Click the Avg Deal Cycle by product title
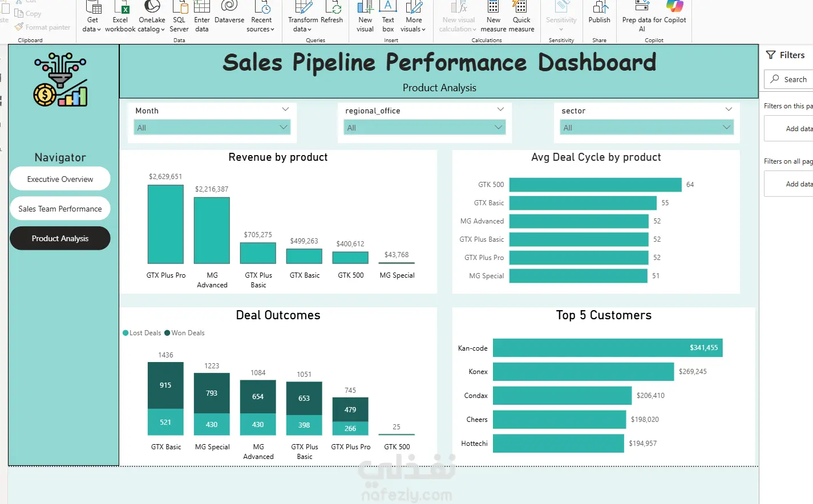The height and width of the screenshot is (504, 813). 596,157
